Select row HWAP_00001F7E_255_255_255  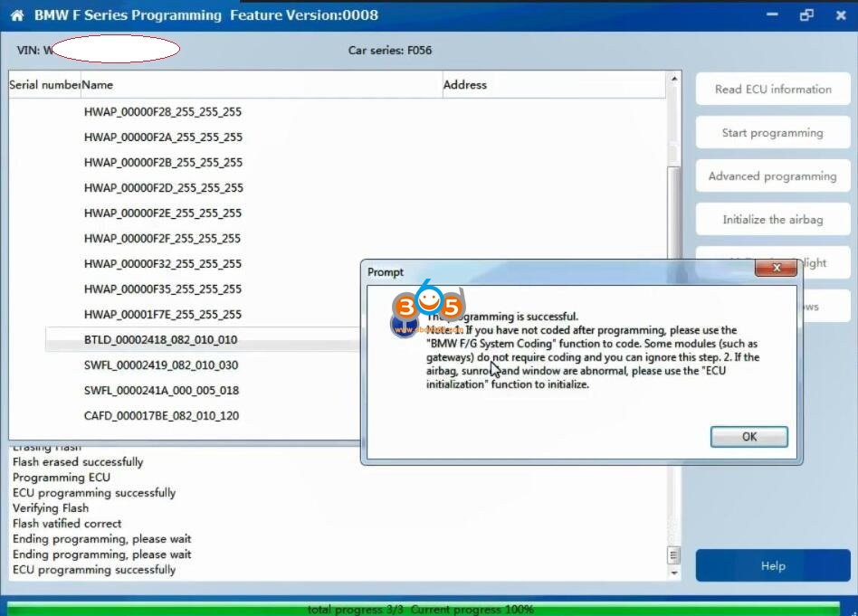coord(163,315)
